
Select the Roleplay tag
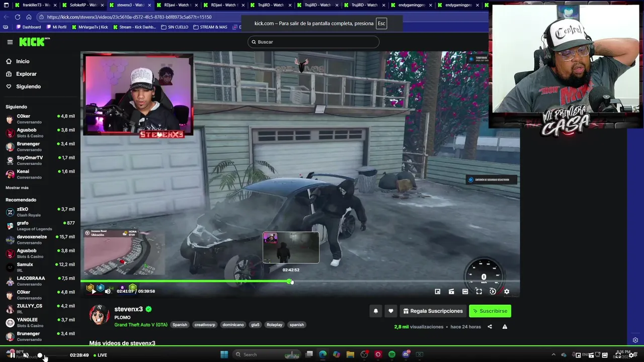[274, 325]
